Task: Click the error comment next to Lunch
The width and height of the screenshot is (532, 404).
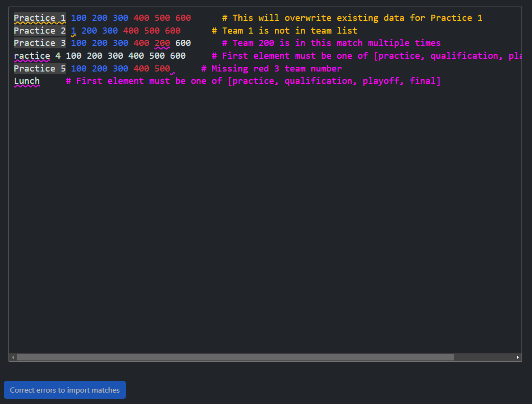Action: (253, 81)
